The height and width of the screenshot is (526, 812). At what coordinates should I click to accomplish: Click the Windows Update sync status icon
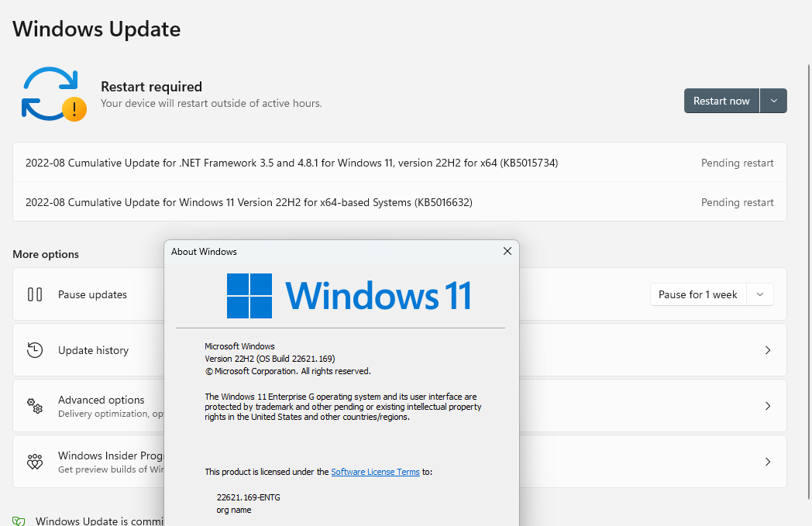click(54, 94)
